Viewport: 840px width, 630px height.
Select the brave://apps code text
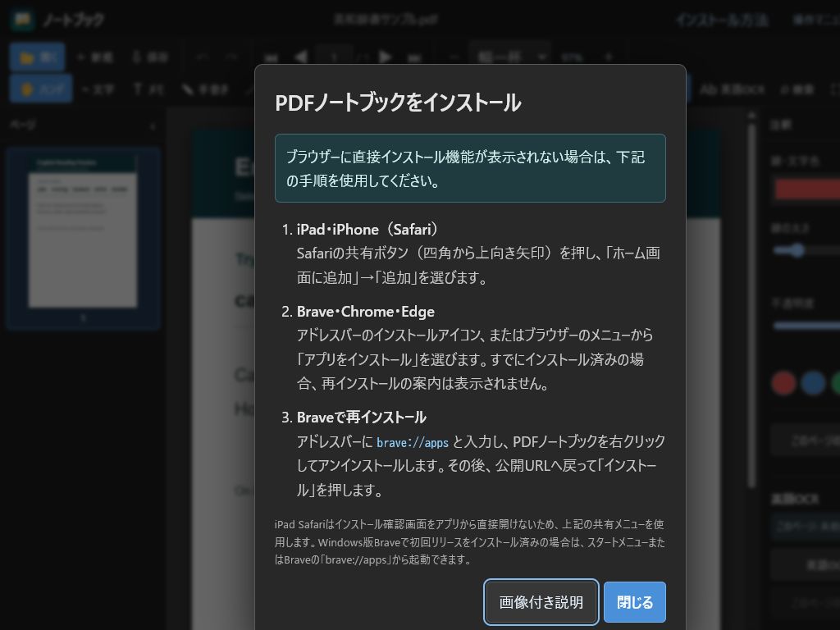coord(413,442)
